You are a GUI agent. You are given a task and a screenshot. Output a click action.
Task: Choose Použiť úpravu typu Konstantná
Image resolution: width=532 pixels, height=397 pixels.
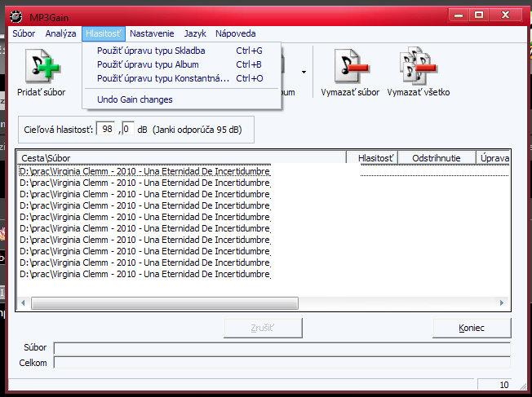(x=181, y=78)
